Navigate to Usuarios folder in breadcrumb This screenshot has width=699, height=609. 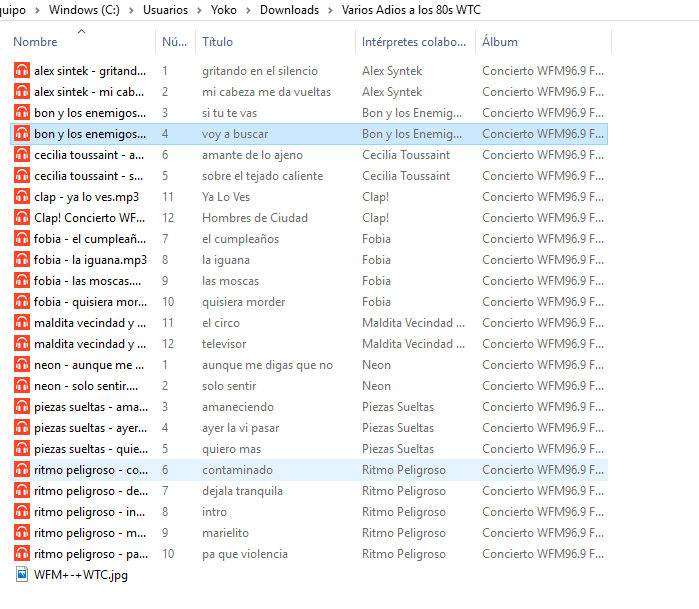click(x=165, y=10)
